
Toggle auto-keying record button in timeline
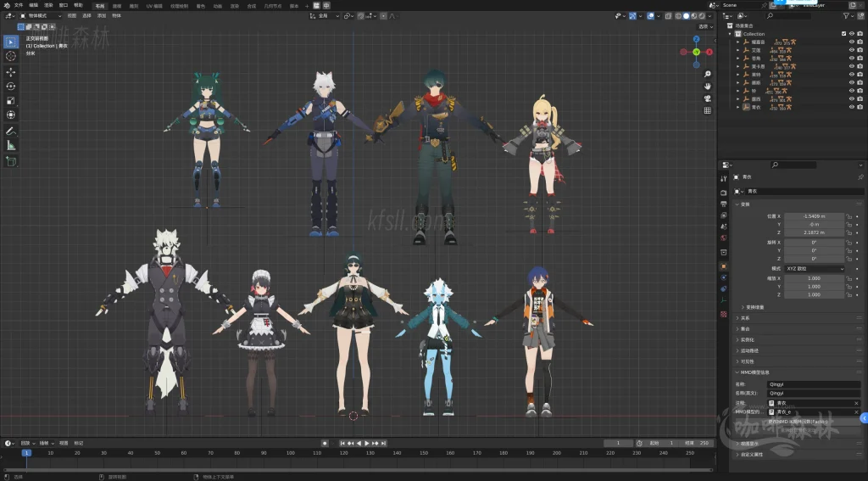point(325,444)
